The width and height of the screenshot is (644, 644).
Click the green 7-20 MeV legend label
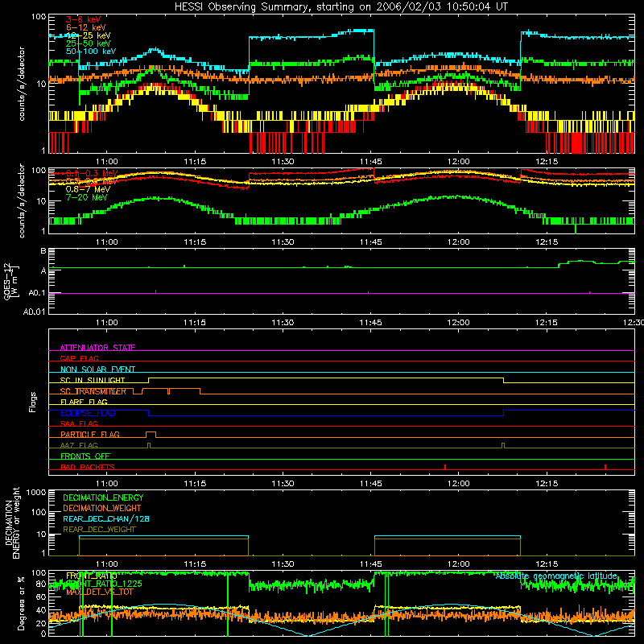(86, 197)
